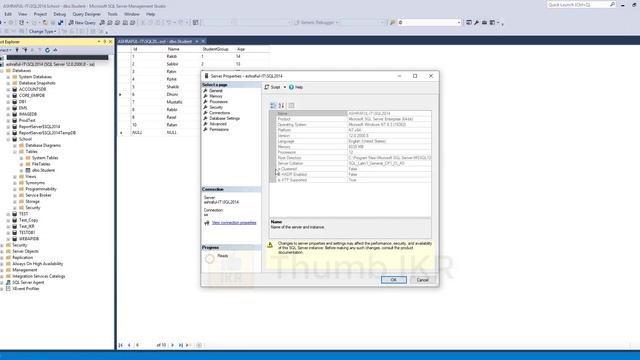The image size is (640, 360).
Task: Click the Alphabetical sort icon in property grid
Action: point(281,105)
